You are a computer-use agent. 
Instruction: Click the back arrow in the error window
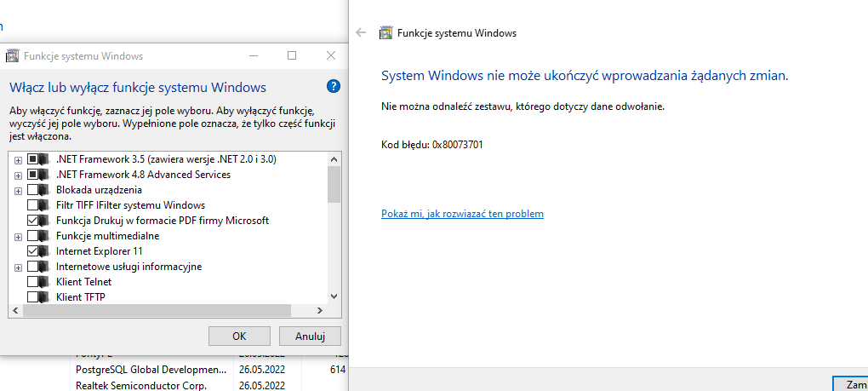[361, 32]
